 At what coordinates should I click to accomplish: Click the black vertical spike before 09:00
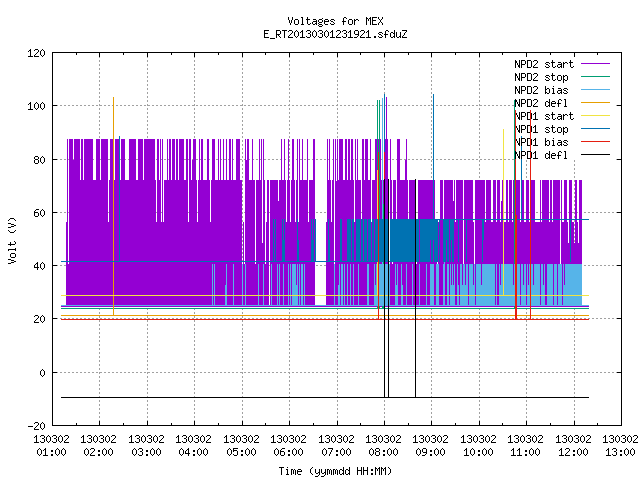coord(416,288)
